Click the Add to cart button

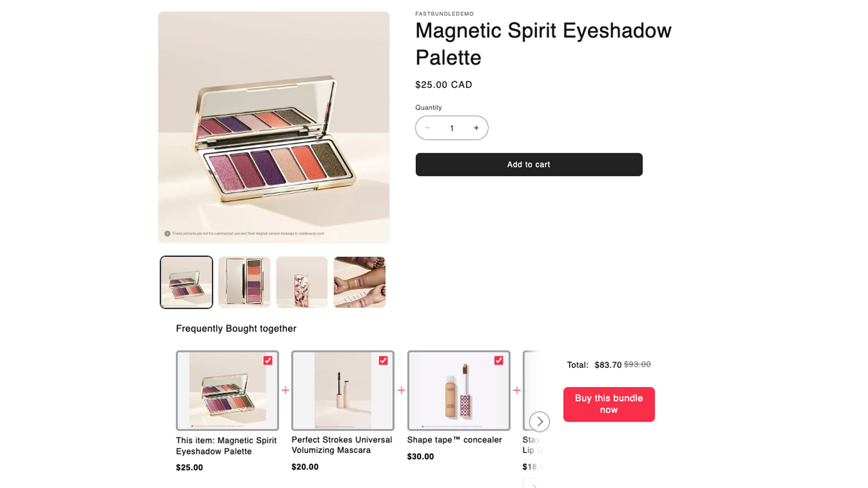[x=528, y=164]
